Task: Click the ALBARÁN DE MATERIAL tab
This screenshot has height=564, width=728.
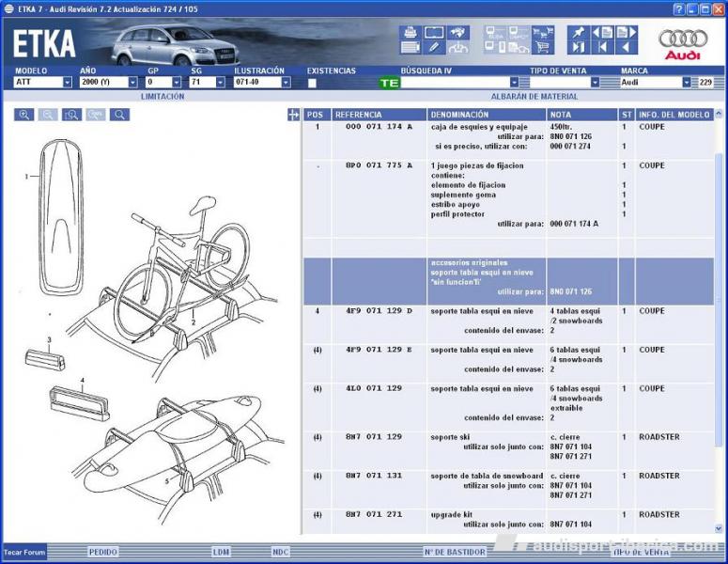Action: 534,96
